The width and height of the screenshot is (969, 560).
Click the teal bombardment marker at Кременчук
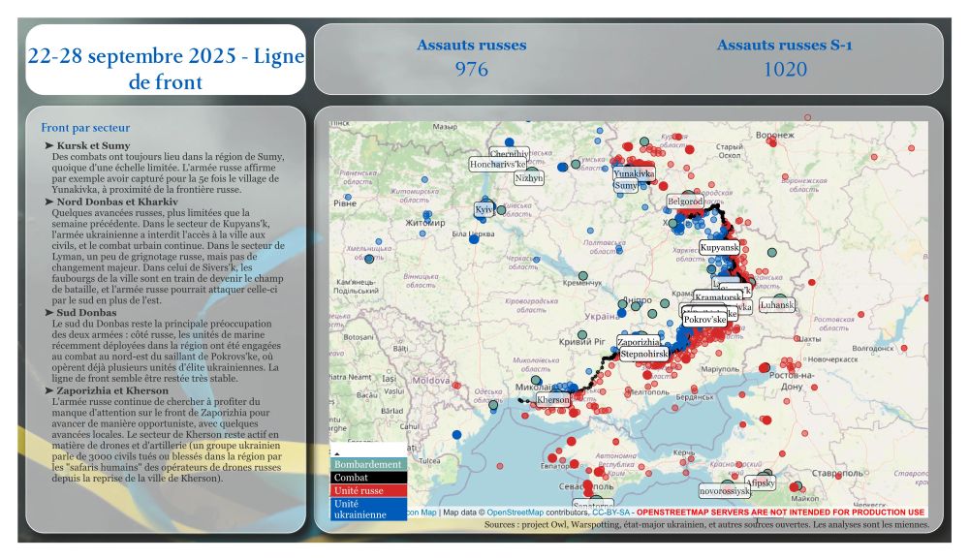(x=582, y=276)
